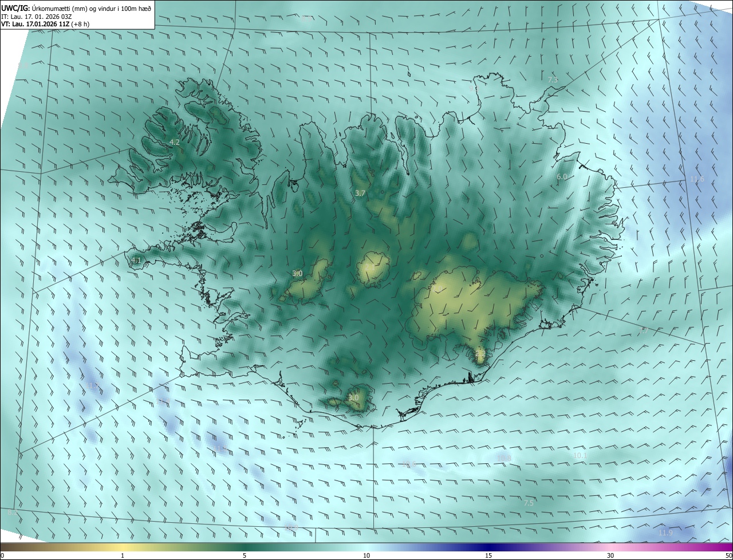Click the '10' tick on the colour scale
733x560 pixels.
pyautogui.click(x=366, y=556)
